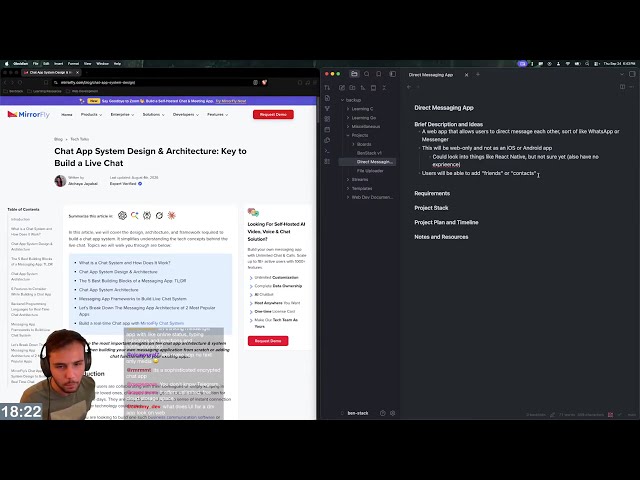Viewport: 640px width, 480px height.
Task: Open the Developers dropdown on MirrorFly
Action: coord(186,115)
